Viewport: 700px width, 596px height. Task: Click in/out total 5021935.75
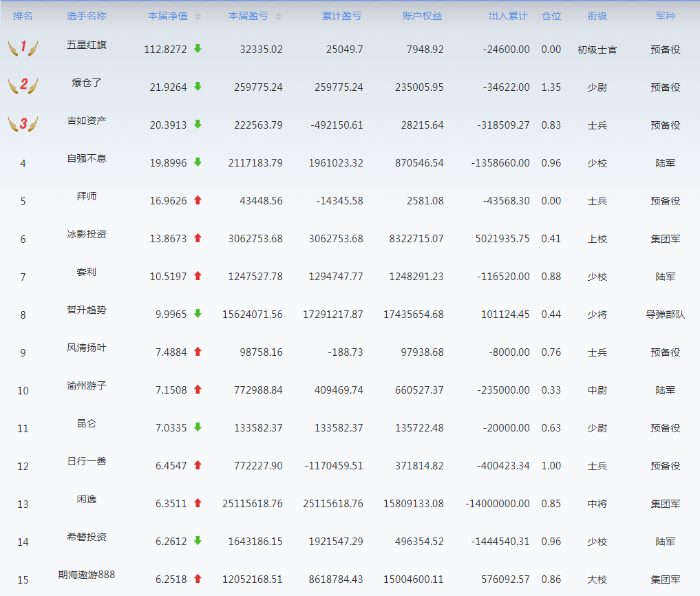point(502,239)
